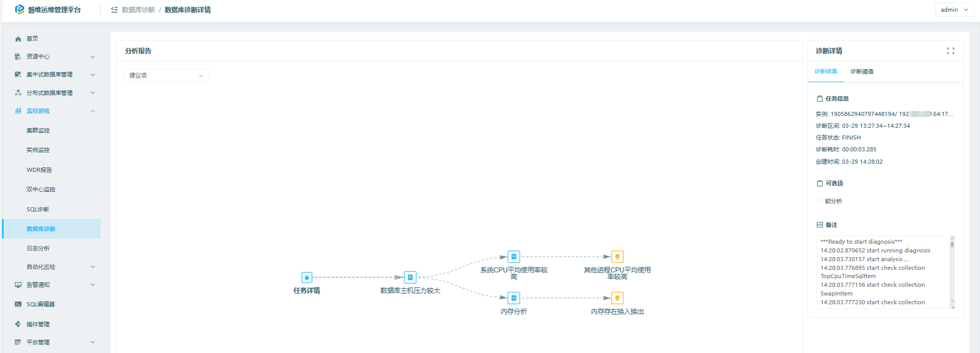Click the 任务详情 node icon
The image size is (980, 353).
coord(307,278)
